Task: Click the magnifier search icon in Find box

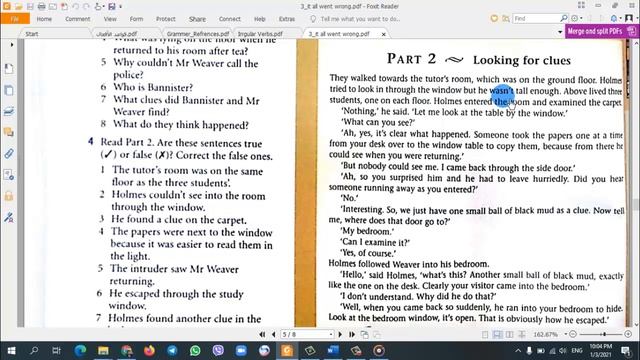Action: pos(564,18)
